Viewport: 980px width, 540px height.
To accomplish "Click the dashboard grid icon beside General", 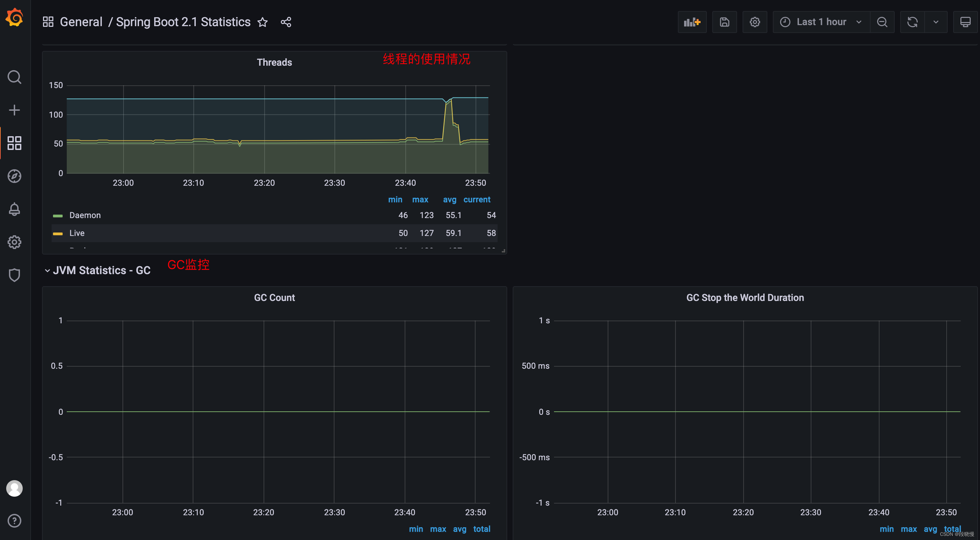I will (48, 22).
